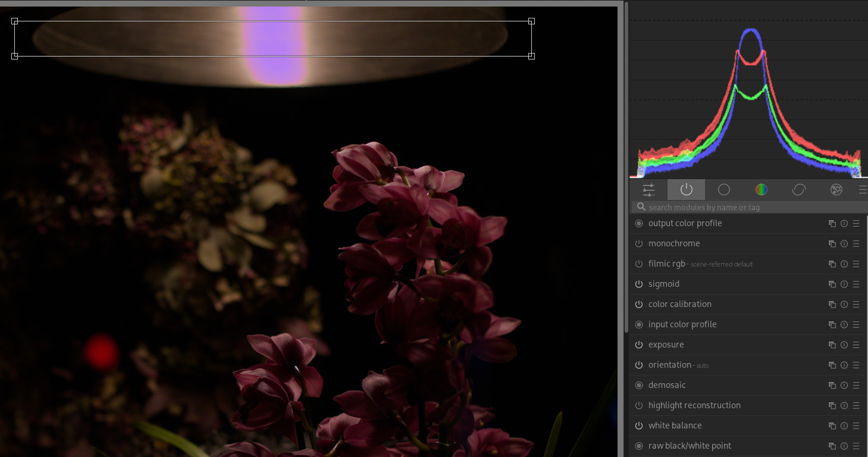Open presets menu for exposure module
Image resolution: width=868 pixels, height=457 pixels.
click(856, 345)
